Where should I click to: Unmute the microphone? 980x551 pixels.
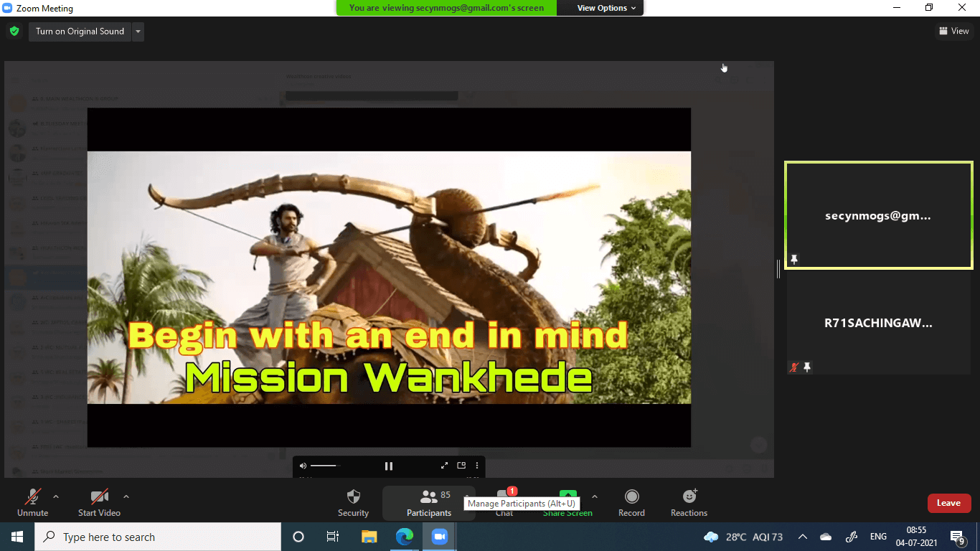pyautogui.click(x=32, y=502)
